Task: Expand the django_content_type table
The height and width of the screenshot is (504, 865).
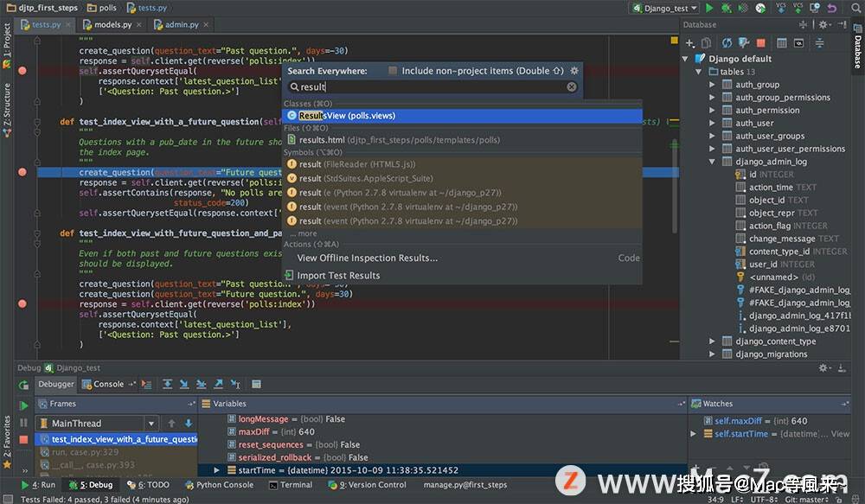Action: (712, 341)
